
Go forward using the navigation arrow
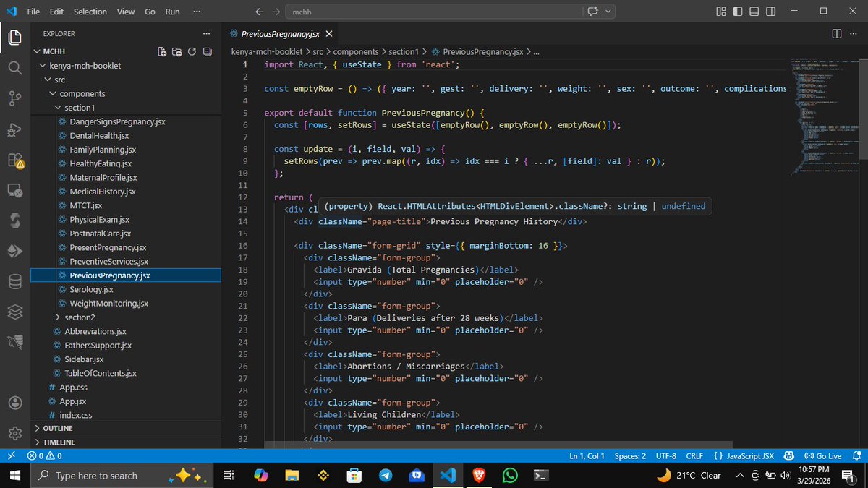pos(276,12)
